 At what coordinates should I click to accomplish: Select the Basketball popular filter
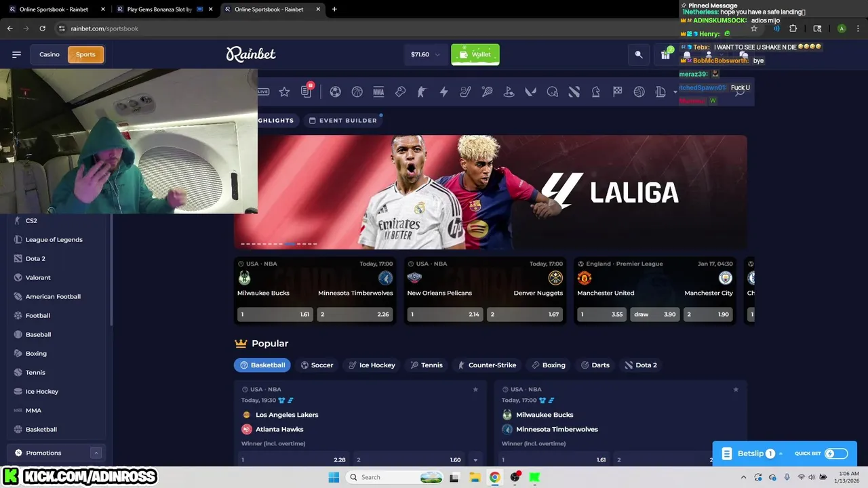[262, 365]
